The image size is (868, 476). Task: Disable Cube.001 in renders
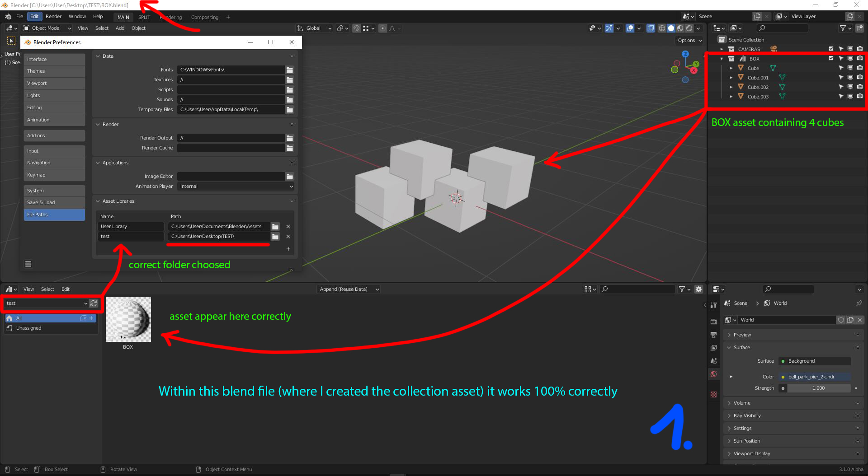pyautogui.click(x=860, y=78)
